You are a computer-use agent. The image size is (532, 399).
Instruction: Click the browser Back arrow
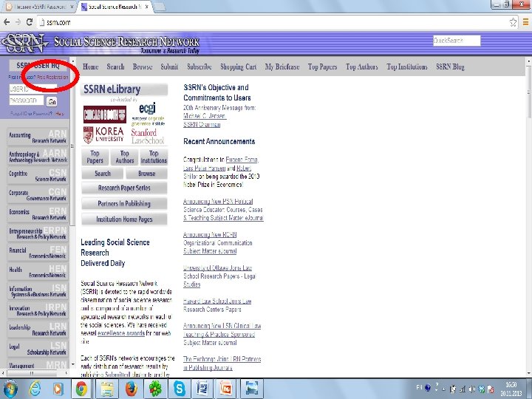coord(7,22)
